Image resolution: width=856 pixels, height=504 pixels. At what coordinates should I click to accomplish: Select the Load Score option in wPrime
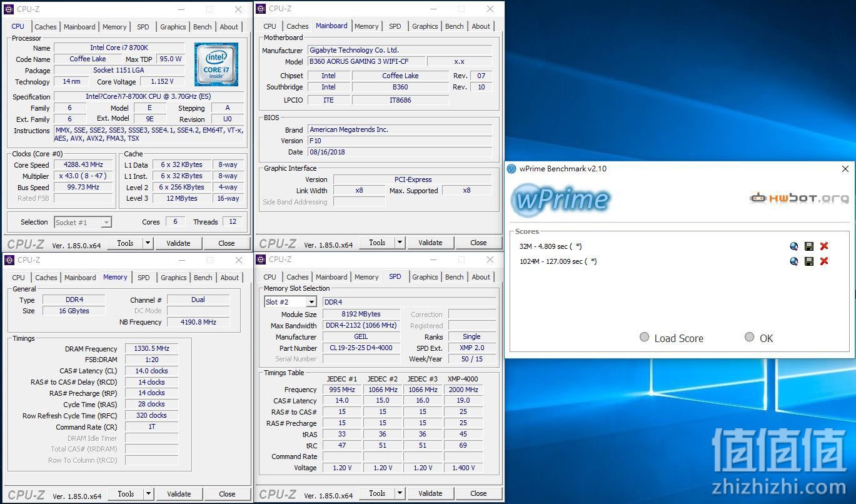pos(645,338)
